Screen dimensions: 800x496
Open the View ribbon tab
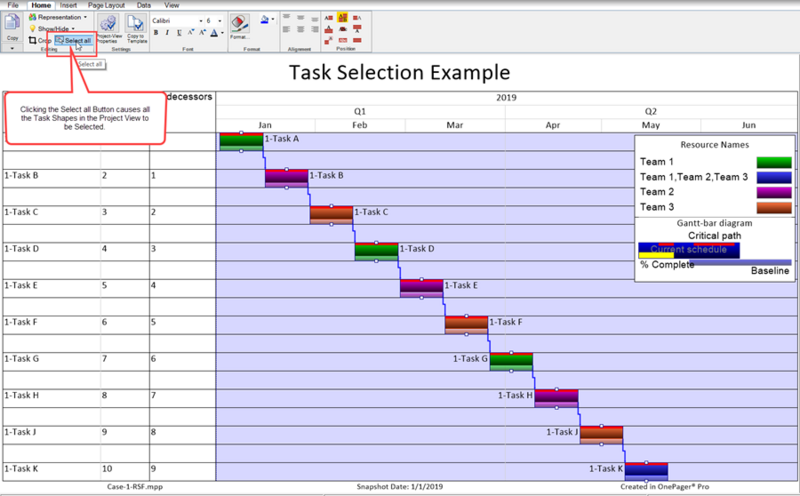[171, 5]
